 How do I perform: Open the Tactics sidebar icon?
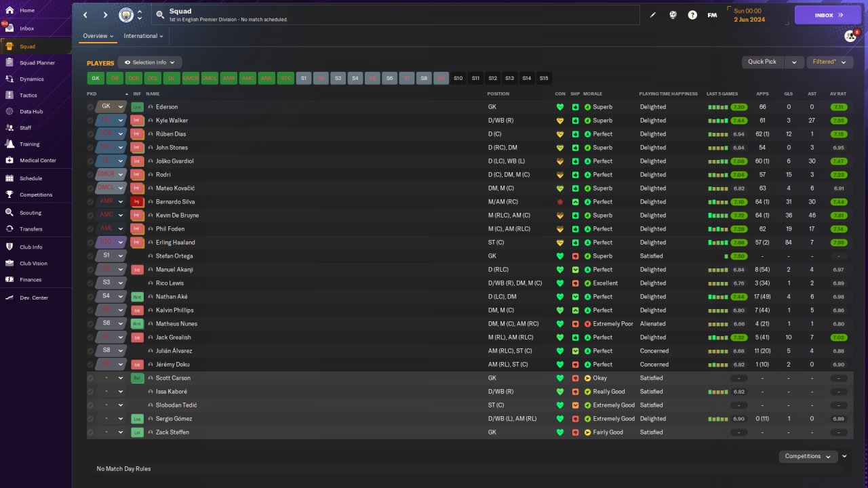(9, 95)
